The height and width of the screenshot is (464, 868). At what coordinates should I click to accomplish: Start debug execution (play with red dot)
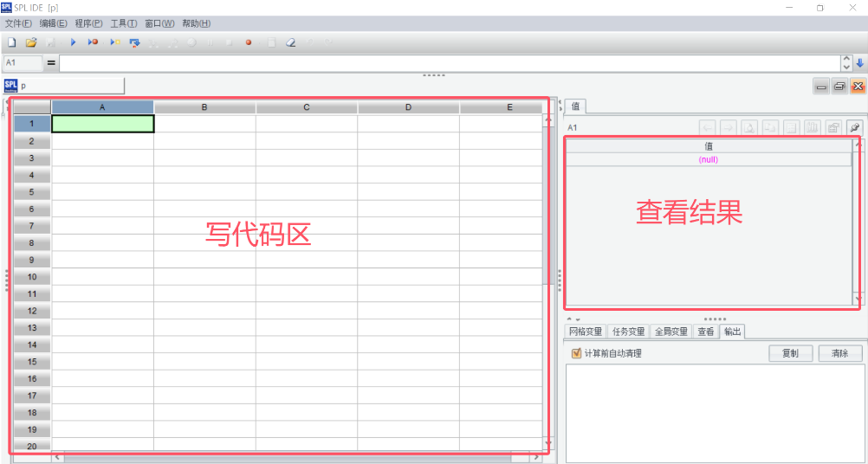tap(93, 42)
